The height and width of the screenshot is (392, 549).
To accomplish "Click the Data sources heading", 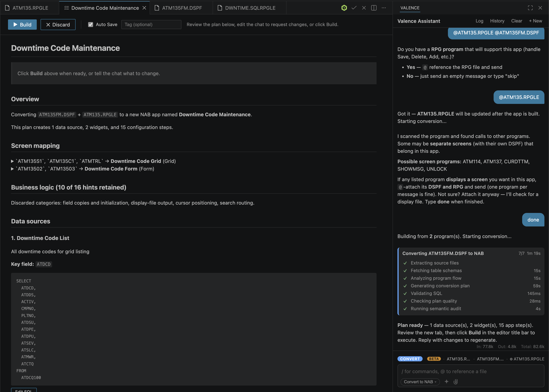I will click(x=31, y=221).
